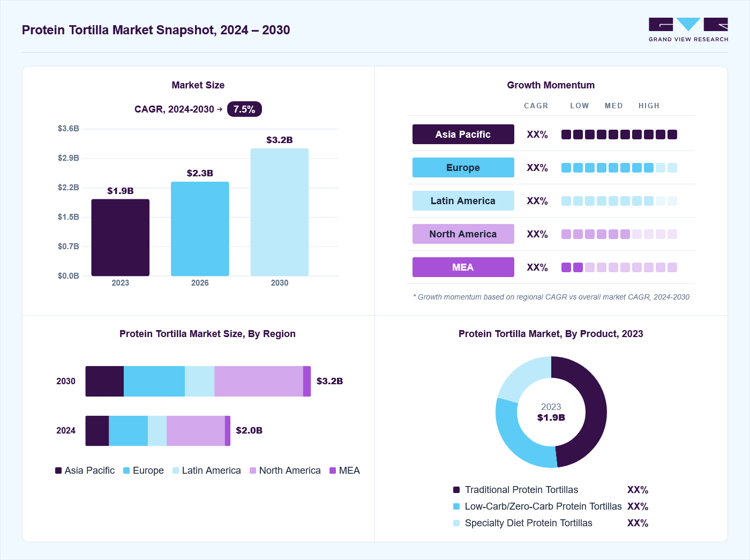Click the MEA legend swatch
The width and height of the screenshot is (750, 560).
coord(333,471)
